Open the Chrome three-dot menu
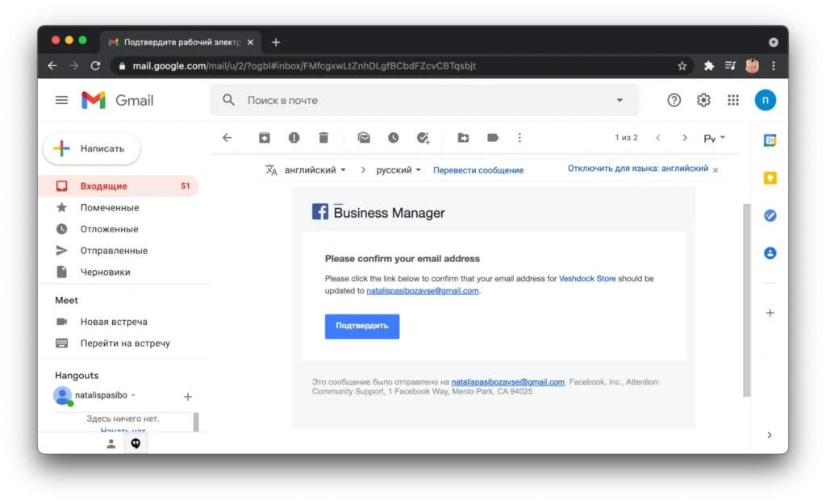This screenshot has width=826, height=504. (x=774, y=66)
